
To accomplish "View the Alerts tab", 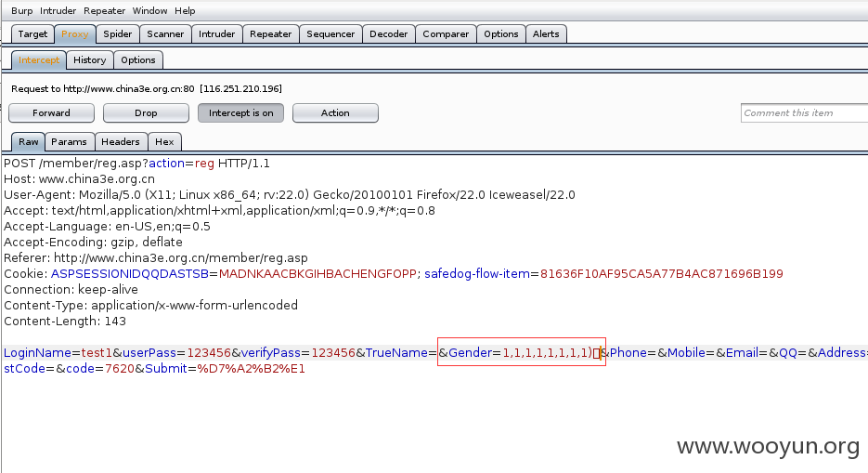I will tap(546, 33).
